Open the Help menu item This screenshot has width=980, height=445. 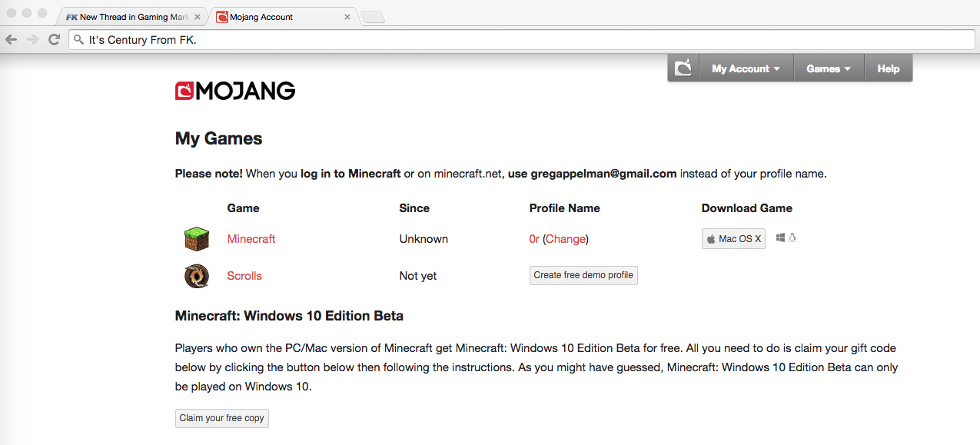(889, 68)
